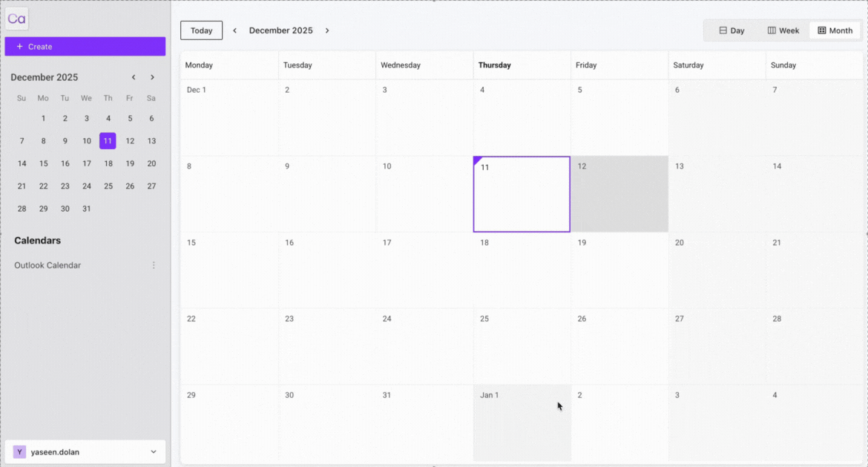Select Outlook Calendar in the sidebar
The width and height of the screenshot is (868, 467).
tap(47, 265)
